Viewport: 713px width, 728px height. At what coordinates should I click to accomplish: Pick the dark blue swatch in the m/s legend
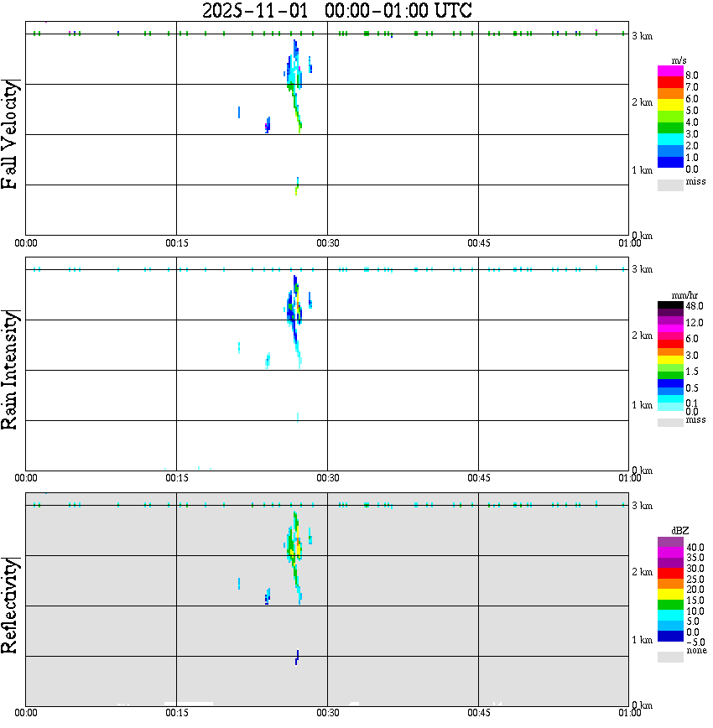click(x=670, y=162)
